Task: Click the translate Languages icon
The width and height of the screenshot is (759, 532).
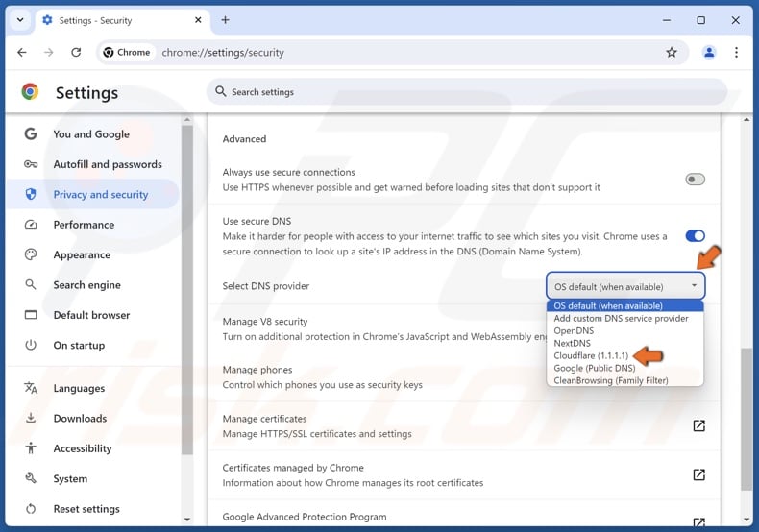Action: pos(31,388)
